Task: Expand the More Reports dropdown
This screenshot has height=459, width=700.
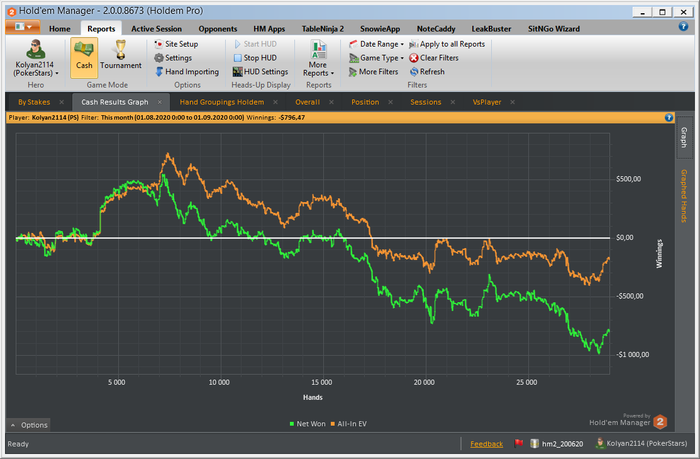Action: 318,59
